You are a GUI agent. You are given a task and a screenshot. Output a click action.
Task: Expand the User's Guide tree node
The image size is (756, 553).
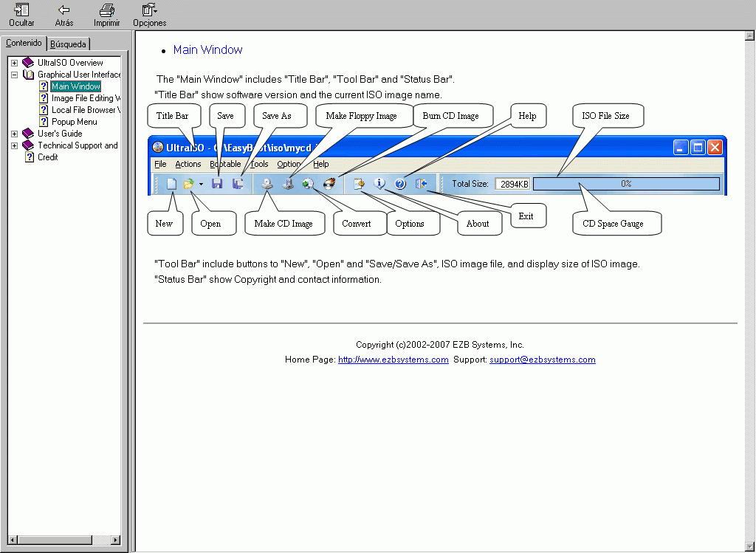pos(14,133)
